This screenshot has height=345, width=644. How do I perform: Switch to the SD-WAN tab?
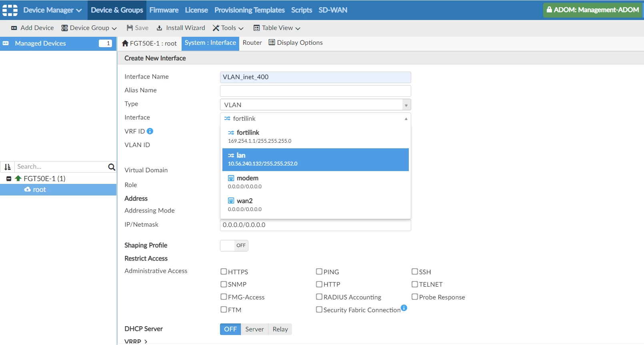click(333, 10)
